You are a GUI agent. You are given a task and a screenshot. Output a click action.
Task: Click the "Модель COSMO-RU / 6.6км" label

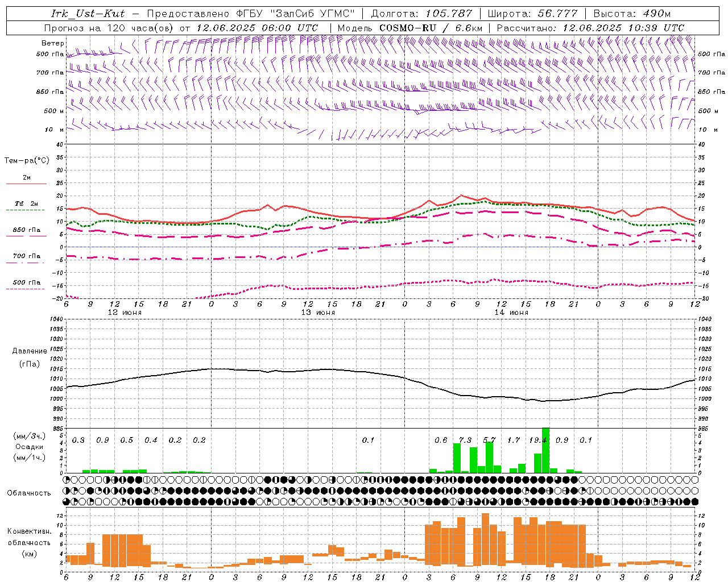[x=410, y=28]
